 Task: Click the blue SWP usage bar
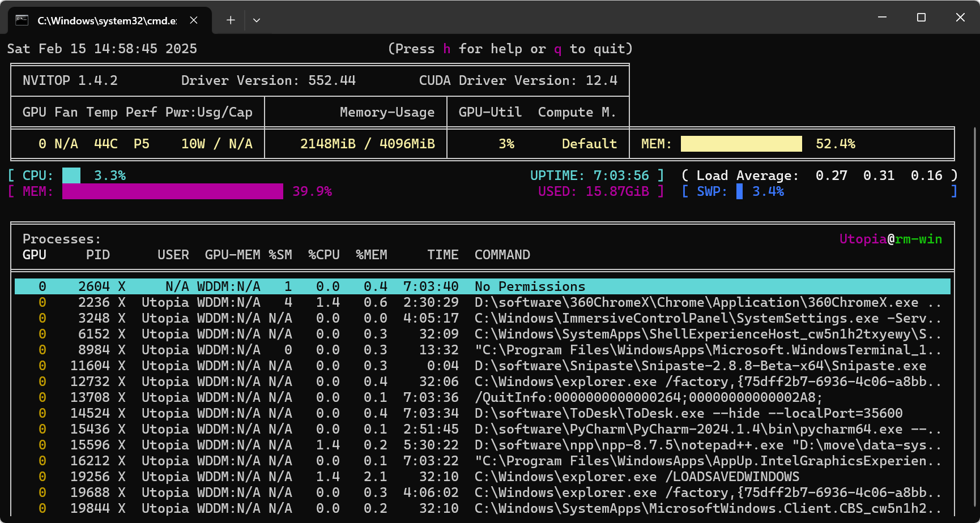click(x=739, y=191)
